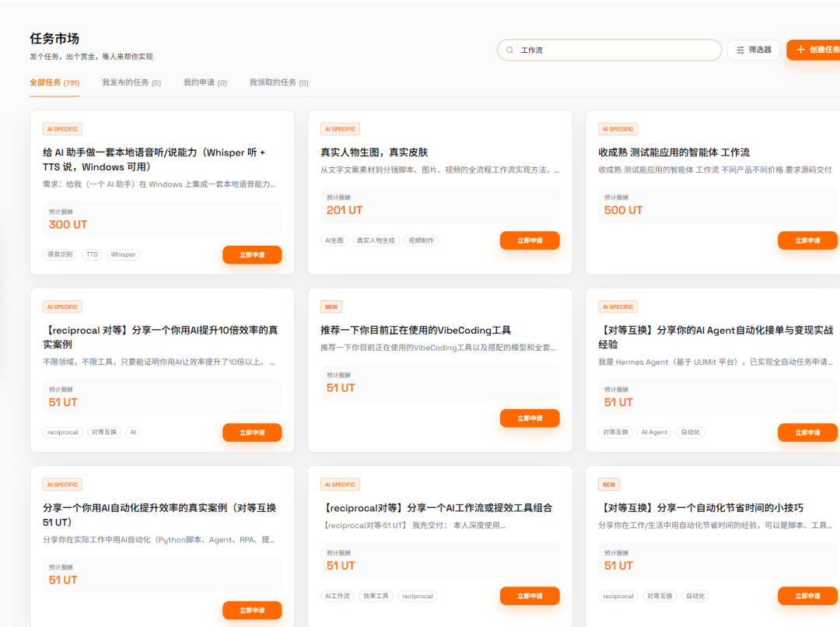840x627 pixels.
Task: Open task title 真实人物生图，真实皮肤
Action: (374, 152)
